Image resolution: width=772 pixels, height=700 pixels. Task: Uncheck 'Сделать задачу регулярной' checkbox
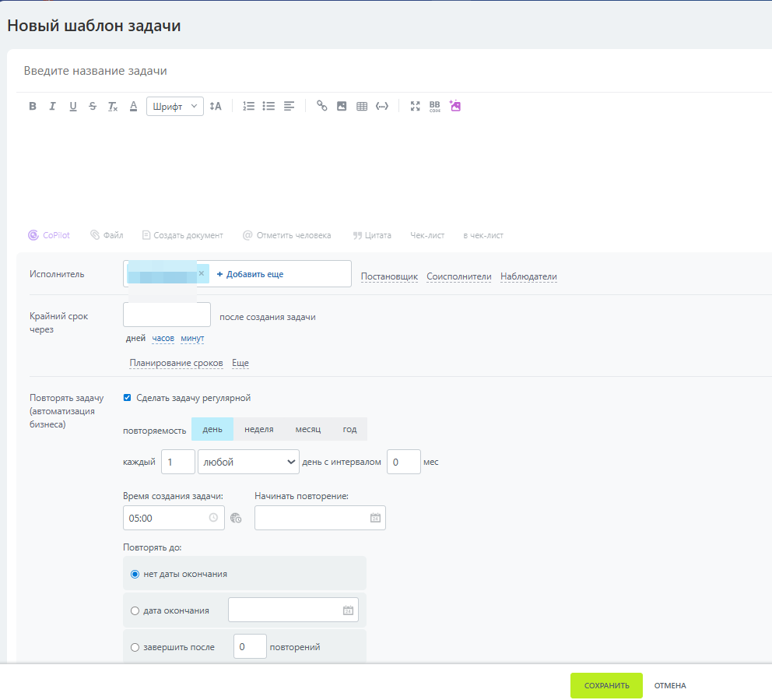[128, 398]
